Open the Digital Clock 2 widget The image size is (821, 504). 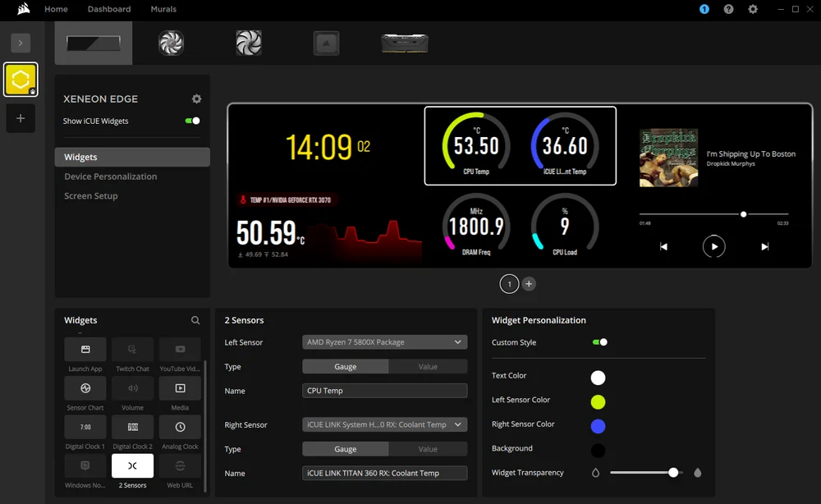[132, 427]
